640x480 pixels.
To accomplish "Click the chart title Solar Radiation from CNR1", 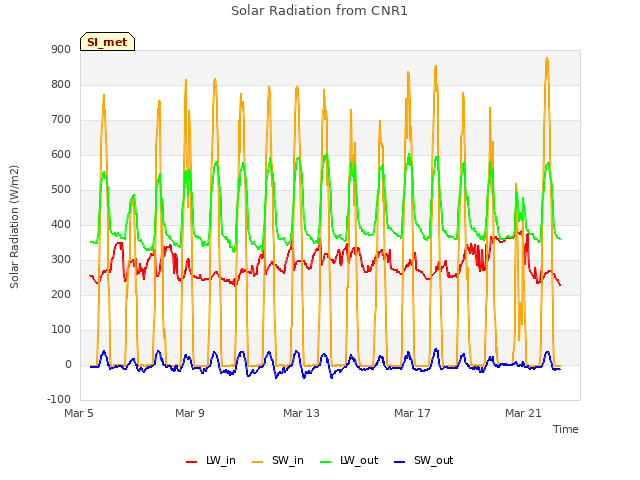I will click(x=319, y=11).
